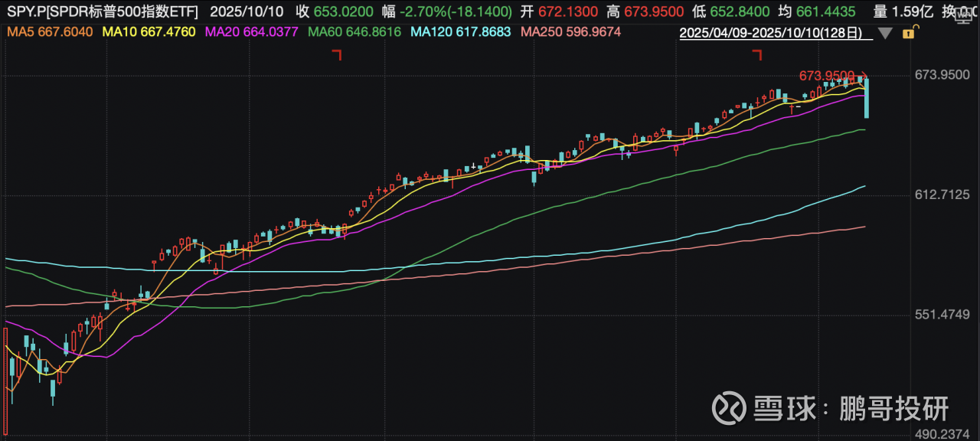
Task: Click the MA20 664.0377 indicator label
Action: [251, 32]
